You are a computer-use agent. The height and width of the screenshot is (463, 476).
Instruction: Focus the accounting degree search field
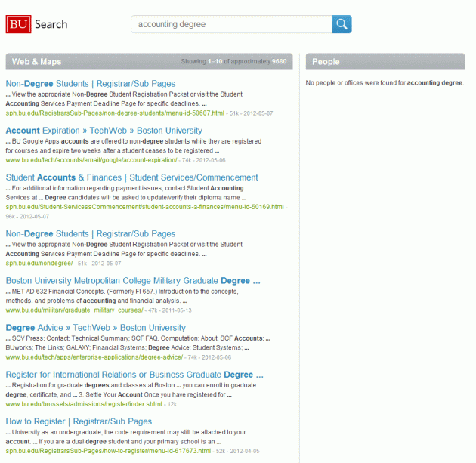click(232, 24)
